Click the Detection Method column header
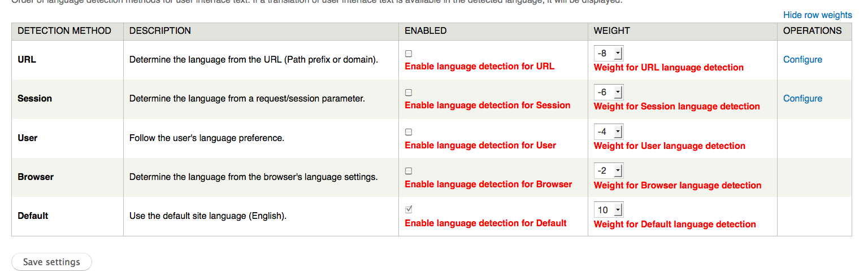Screen dimensions: 868x277 pyautogui.click(x=64, y=31)
